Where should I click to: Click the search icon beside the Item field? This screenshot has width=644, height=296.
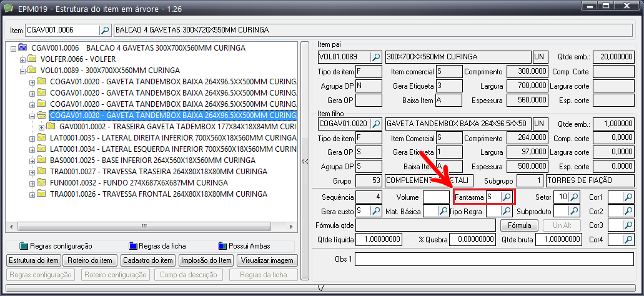[105, 30]
